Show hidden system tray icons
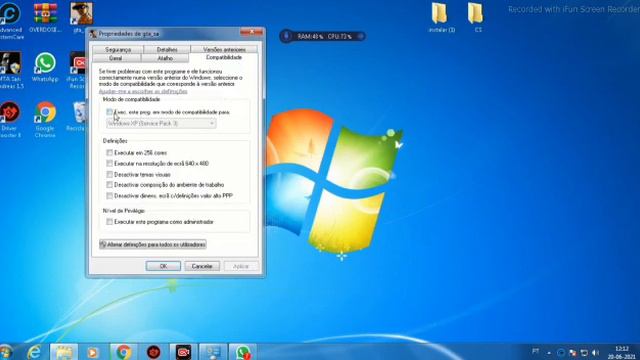 pyautogui.click(x=549, y=353)
